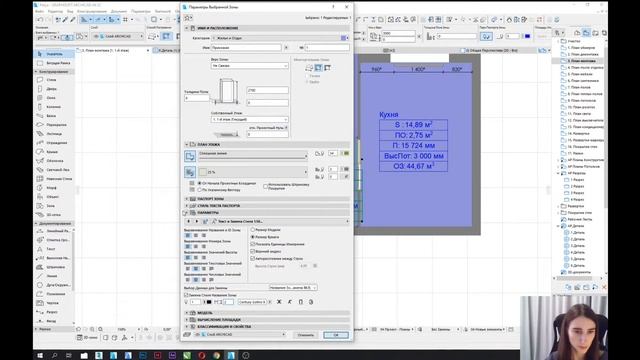Select the Бегущая Рамка marquee tool
The image size is (640, 360).
click(x=54, y=63)
